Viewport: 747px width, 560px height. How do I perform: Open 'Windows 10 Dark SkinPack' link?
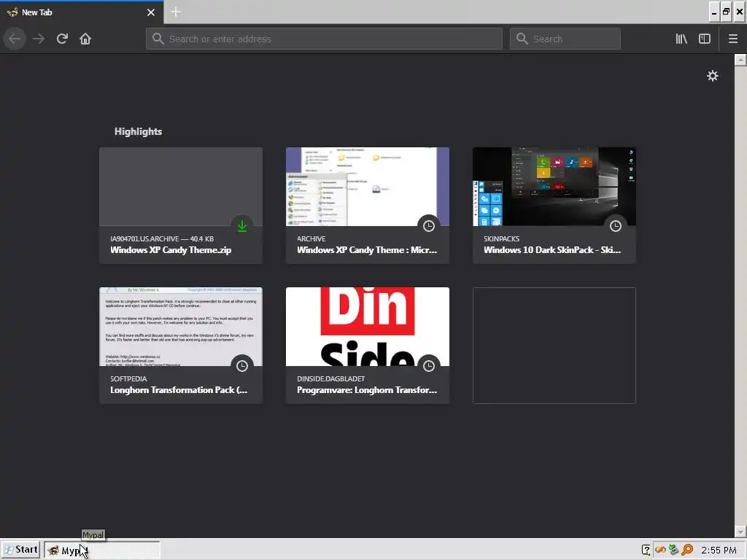[x=552, y=250]
